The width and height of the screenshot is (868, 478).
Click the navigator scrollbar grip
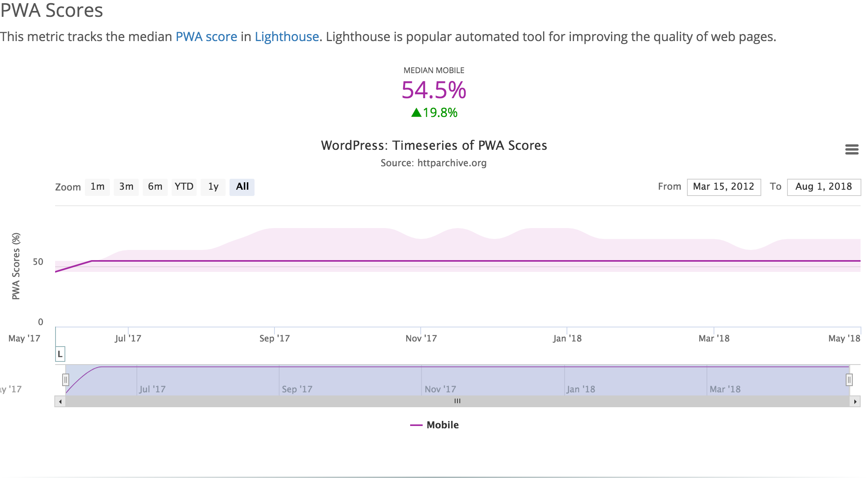pyautogui.click(x=457, y=401)
